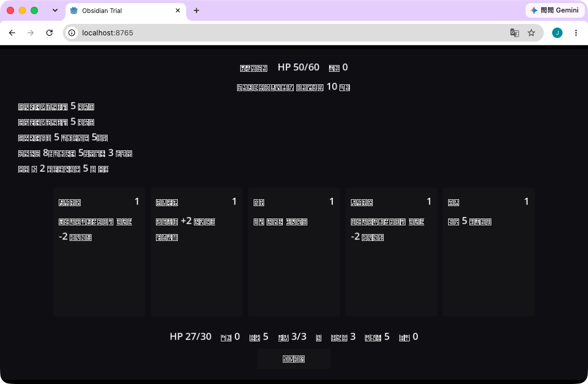Open the Chrome three-dot menu
This screenshot has height=384, width=588.
click(x=576, y=33)
